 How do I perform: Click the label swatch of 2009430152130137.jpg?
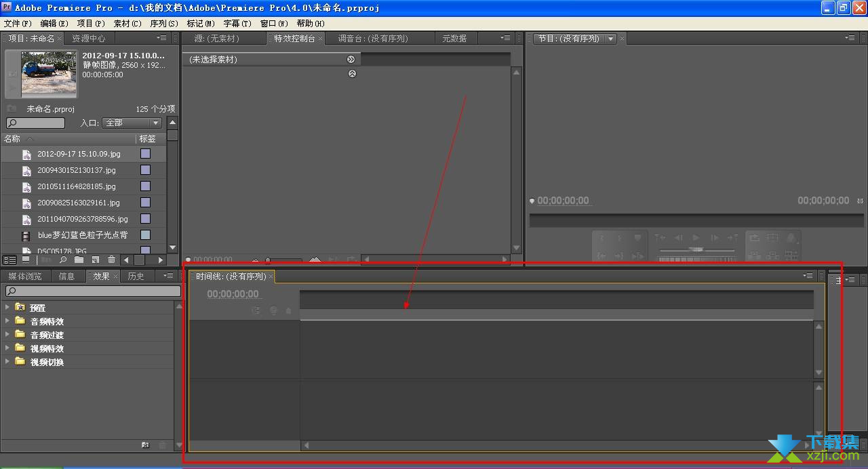[x=145, y=170]
